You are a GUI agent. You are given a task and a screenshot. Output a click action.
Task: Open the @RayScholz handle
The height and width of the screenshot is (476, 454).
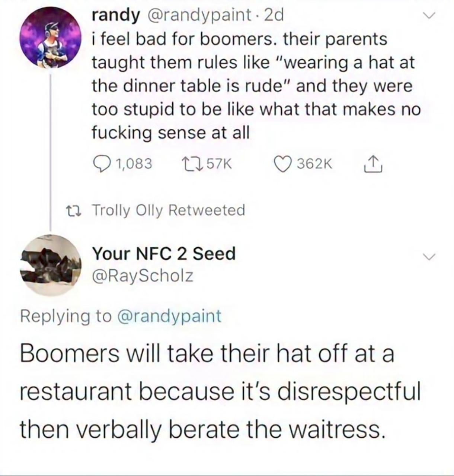tap(143, 276)
